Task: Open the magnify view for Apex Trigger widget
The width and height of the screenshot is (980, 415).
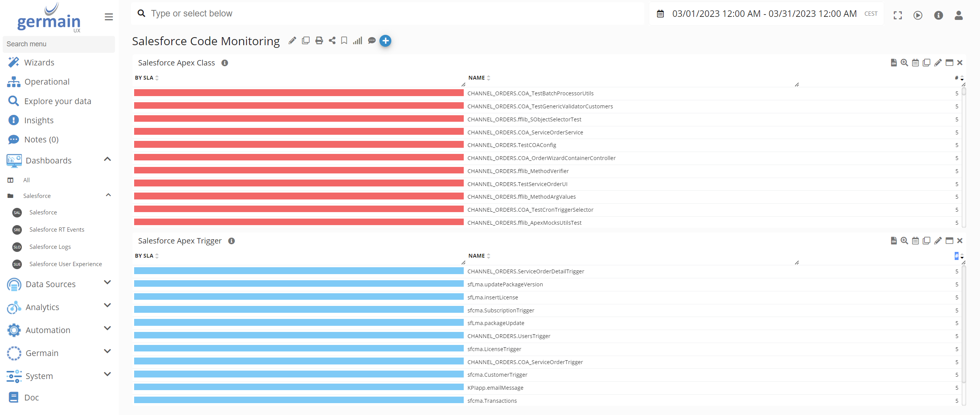Action: click(x=904, y=240)
